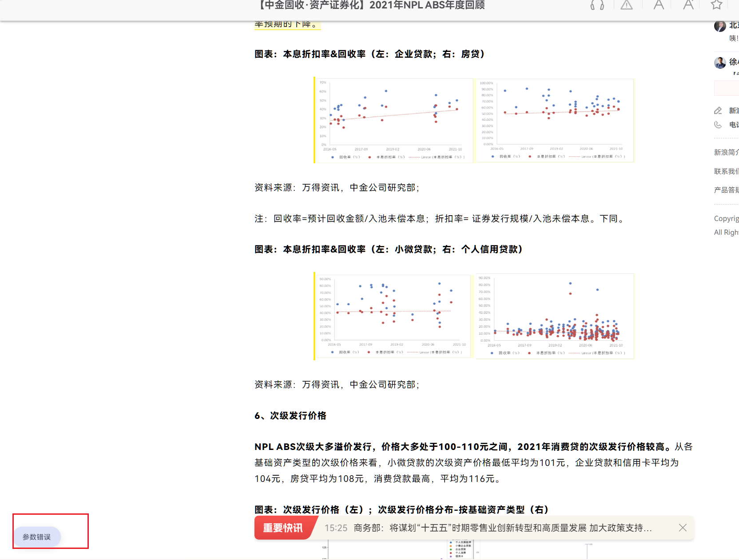The image size is (739, 560).
Task: Click the phone icon in sidebar
Action: [718, 125]
